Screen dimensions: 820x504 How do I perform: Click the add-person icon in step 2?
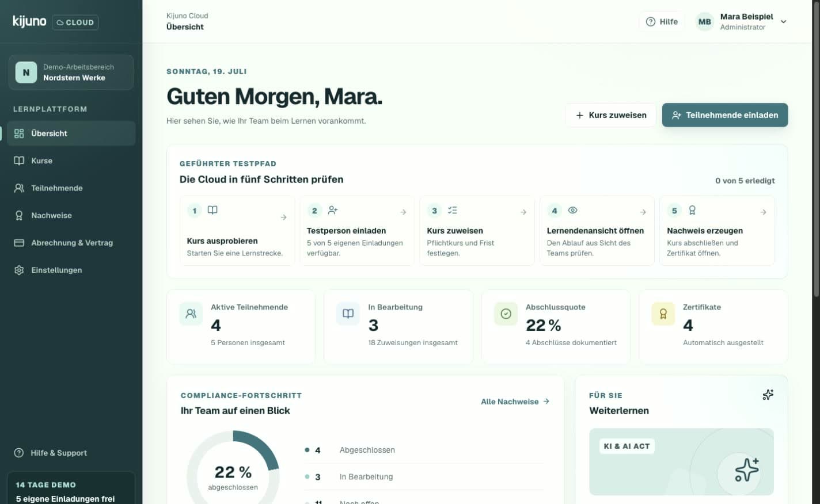[x=333, y=211]
